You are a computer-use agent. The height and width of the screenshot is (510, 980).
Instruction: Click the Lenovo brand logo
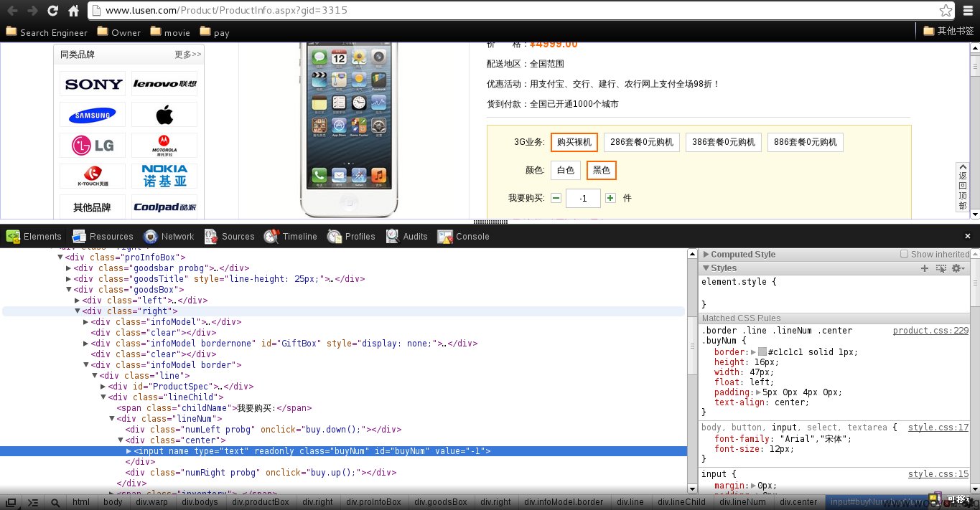pos(164,84)
